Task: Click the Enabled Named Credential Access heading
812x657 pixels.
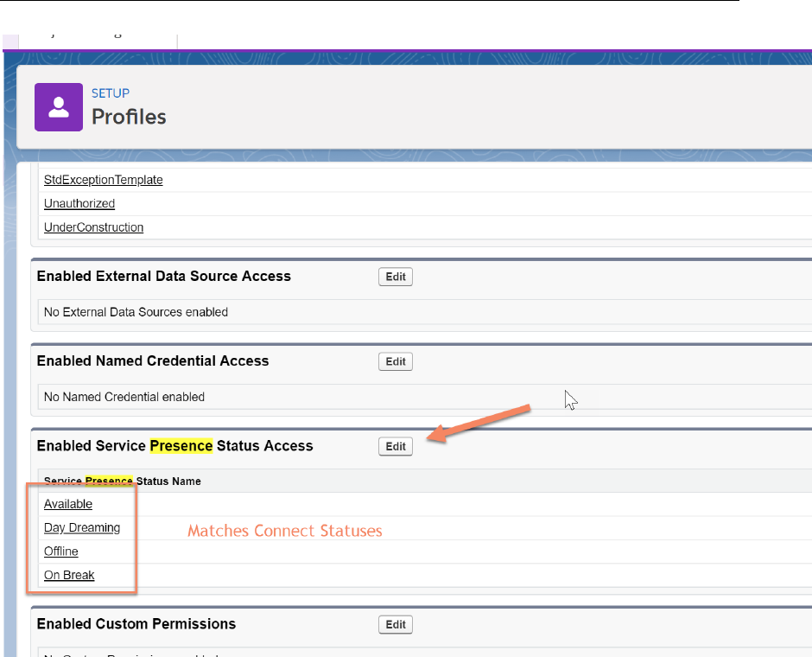Action: (x=153, y=361)
